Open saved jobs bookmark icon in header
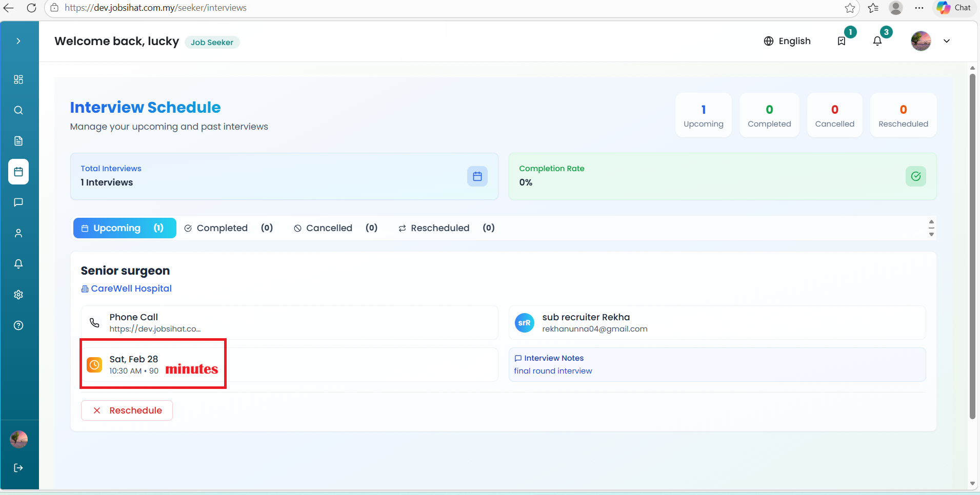 [842, 41]
